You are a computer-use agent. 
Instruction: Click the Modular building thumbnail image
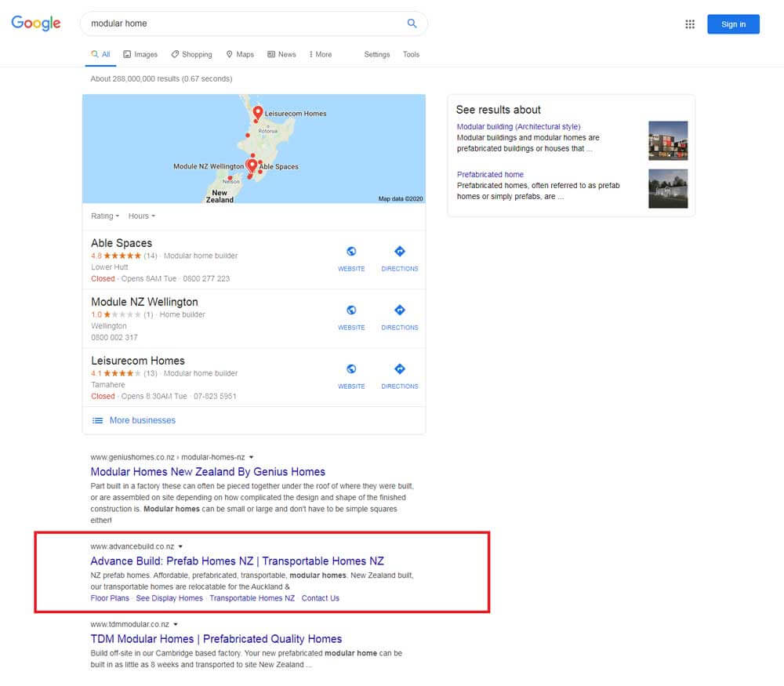(668, 140)
